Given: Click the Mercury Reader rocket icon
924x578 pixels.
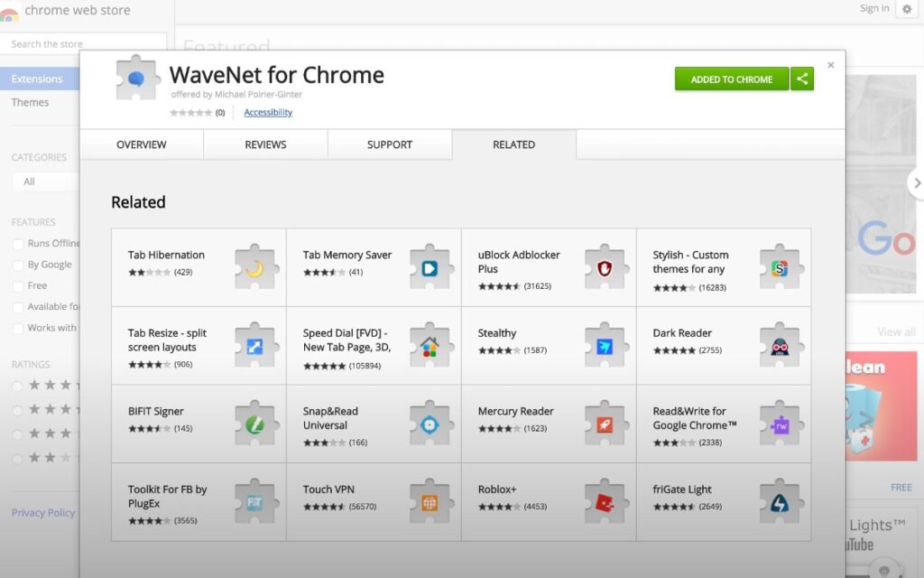Looking at the screenshot, I should pos(604,424).
